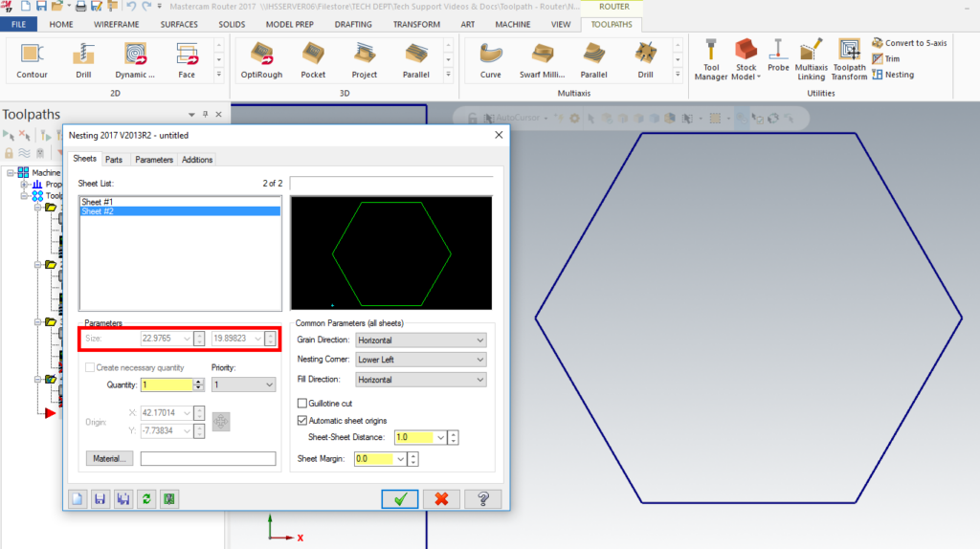This screenshot has height=549, width=980.
Task: Click the New nesting session icon
Action: pyautogui.click(x=77, y=498)
